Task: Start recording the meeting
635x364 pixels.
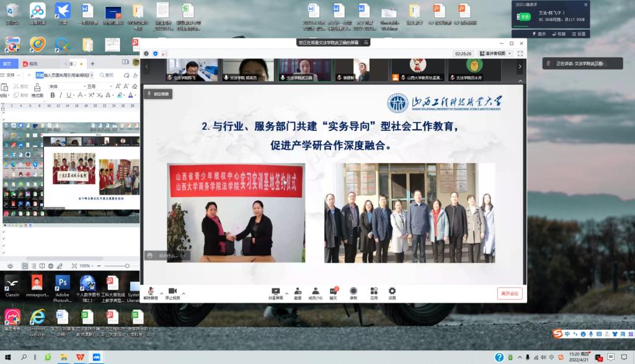Action: (353, 291)
